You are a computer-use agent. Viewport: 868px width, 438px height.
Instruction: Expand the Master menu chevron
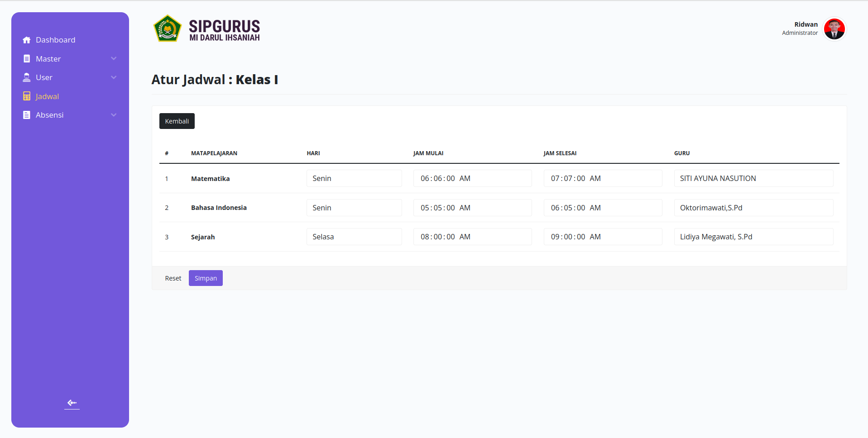(114, 59)
